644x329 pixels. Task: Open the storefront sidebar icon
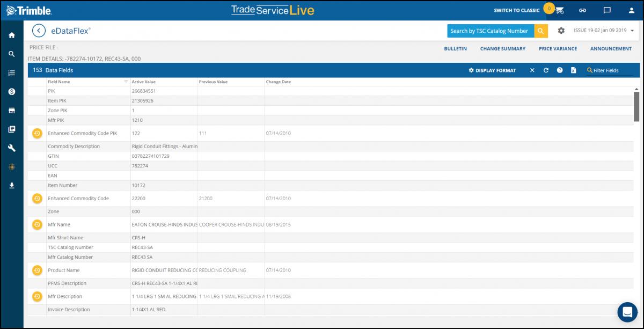tap(12, 111)
